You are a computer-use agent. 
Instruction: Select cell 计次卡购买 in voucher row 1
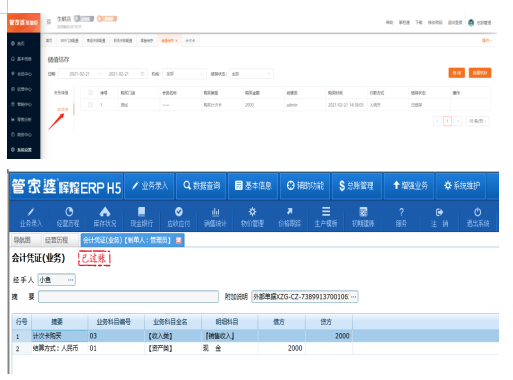pos(59,336)
